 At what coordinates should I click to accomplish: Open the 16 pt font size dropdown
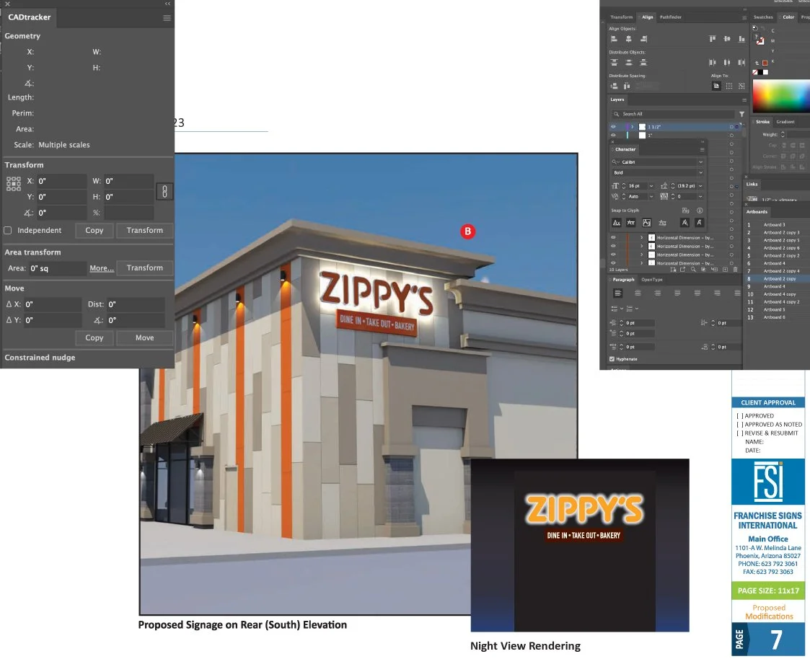pyautogui.click(x=651, y=186)
